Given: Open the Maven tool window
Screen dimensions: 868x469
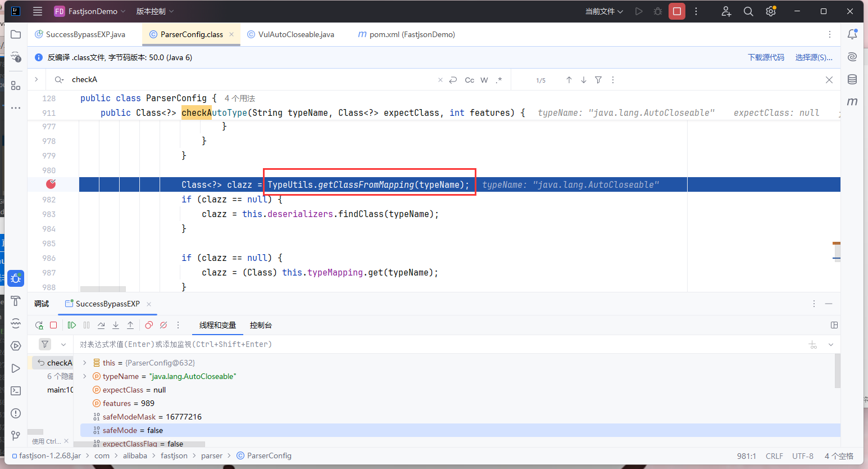Looking at the screenshot, I should click(x=852, y=102).
